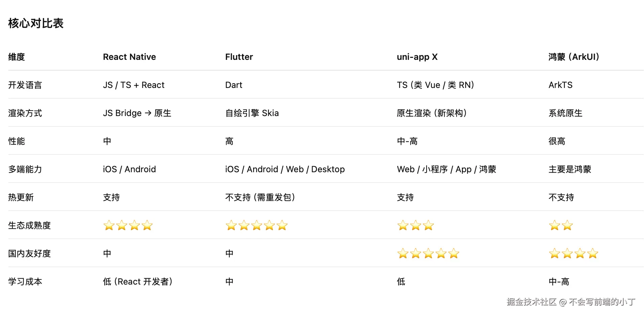644x315 pixels.
Task: Click uni-app X's five-star 国内友好度 rating
Action: (428, 253)
